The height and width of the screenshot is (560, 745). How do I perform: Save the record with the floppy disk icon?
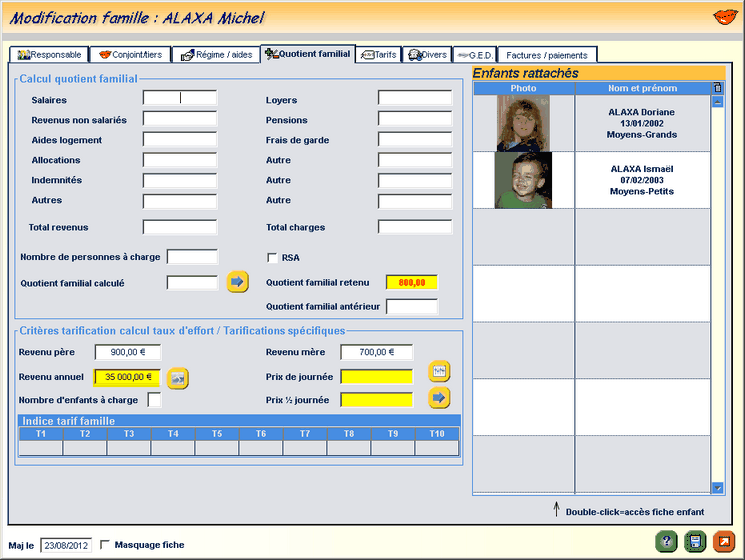pos(695,541)
